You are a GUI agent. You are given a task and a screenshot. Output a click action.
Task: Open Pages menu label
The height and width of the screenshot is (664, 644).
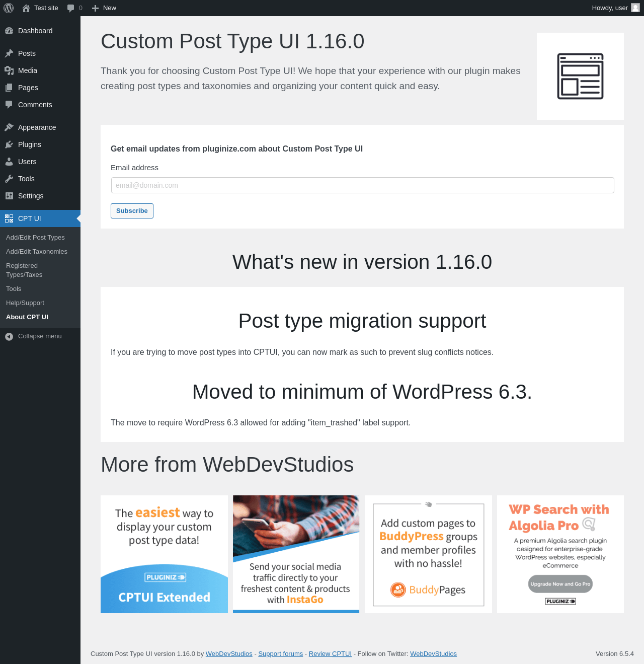click(28, 88)
